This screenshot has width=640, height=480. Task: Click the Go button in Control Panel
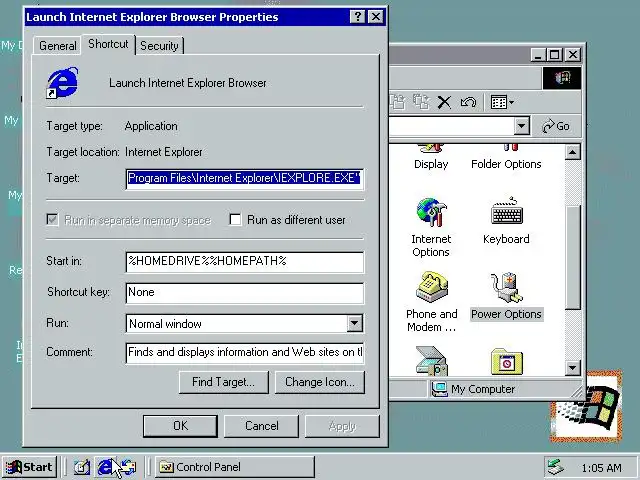[556, 126]
